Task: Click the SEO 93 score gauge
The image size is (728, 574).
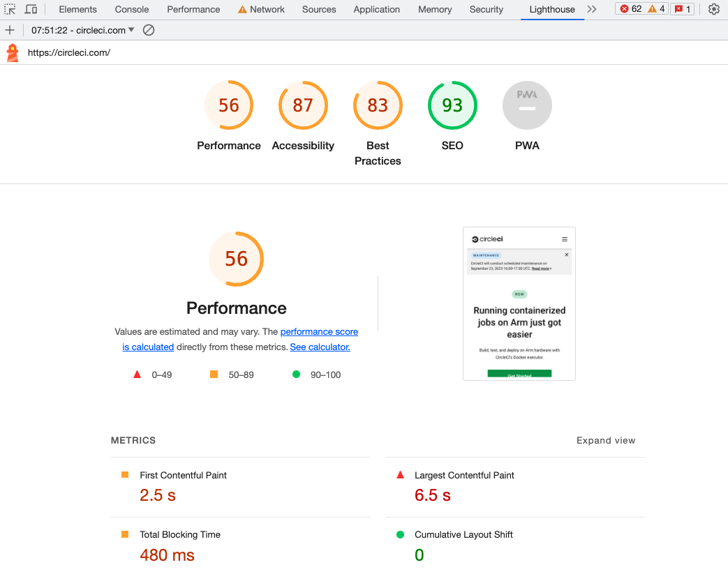Action: (x=452, y=105)
